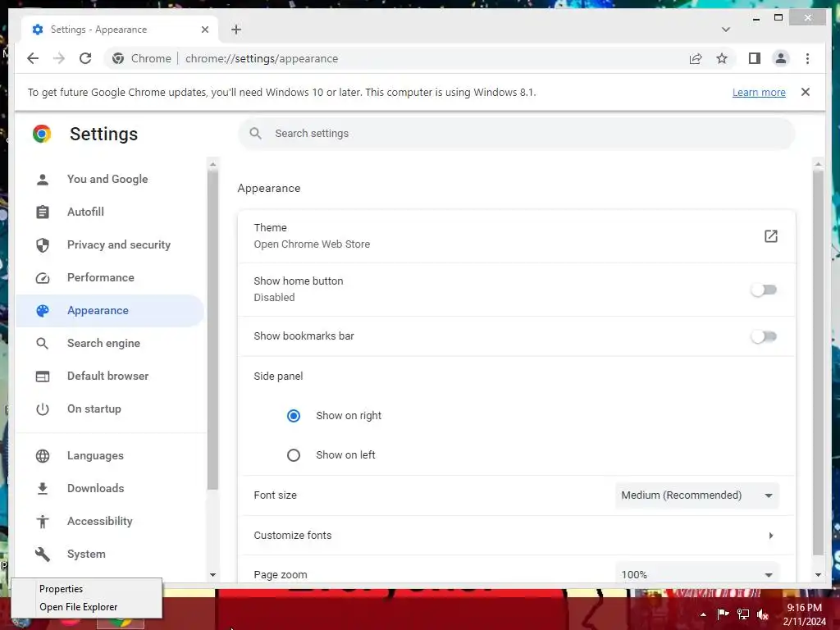Open the Page zoom 100% dropdown
This screenshot has height=630, width=840.
pyautogui.click(x=697, y=574)
